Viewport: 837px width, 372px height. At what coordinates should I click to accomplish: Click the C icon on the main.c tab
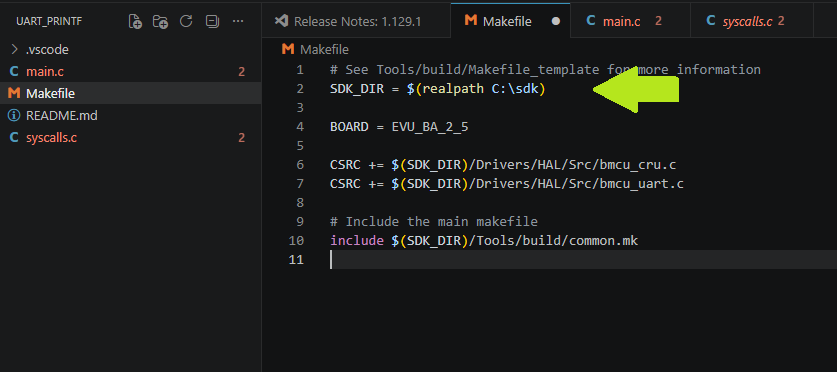click(591, 21)
